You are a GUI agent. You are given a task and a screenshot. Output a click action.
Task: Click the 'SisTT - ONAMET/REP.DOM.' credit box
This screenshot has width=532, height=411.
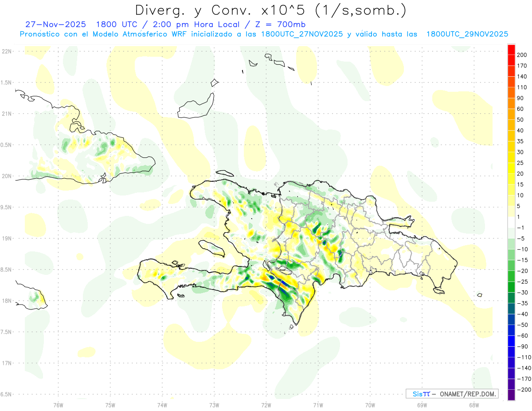pyautogui.click(x=452, y=394)
